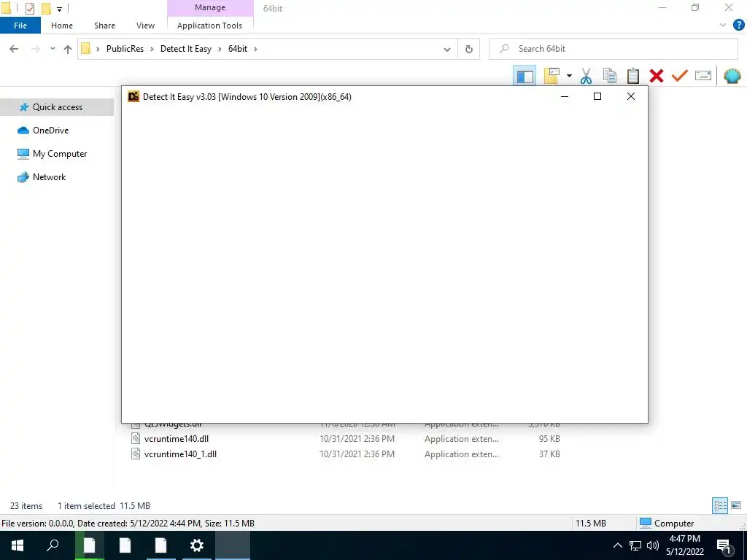Click 64bit breadcrumb segment
The image size is (747, 560).
(238, 49)
